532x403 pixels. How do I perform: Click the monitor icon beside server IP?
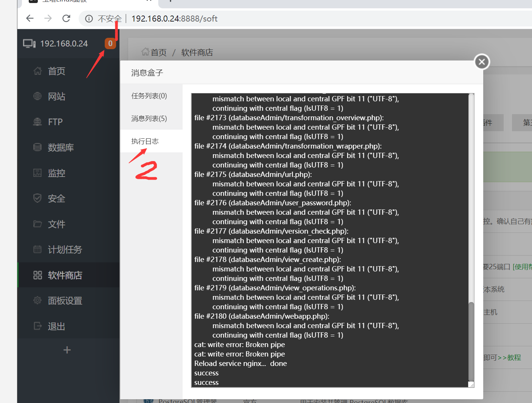[29, 44]
